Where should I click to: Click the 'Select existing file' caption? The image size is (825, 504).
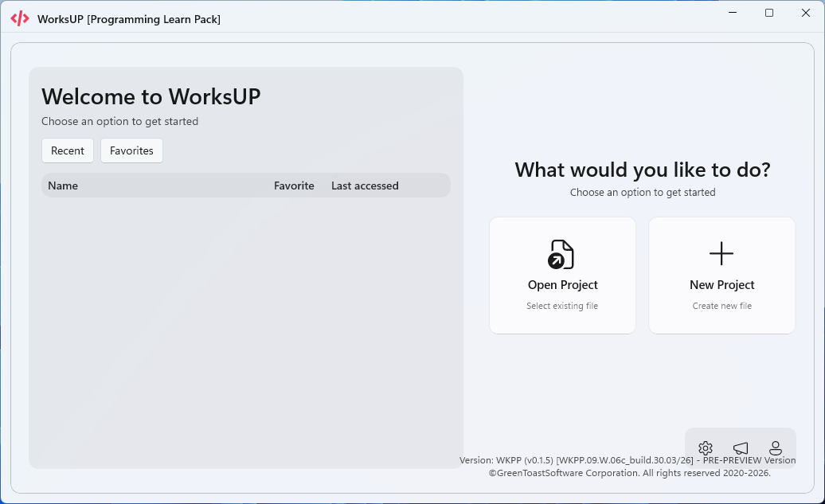[562, 306]
